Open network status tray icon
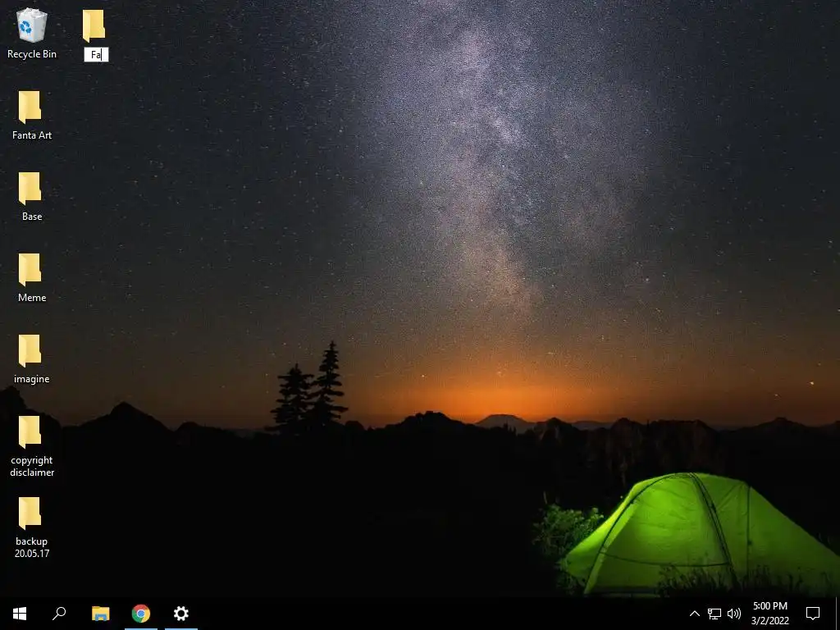This screenshot has width=840, height=630. [x=714, y=614]
